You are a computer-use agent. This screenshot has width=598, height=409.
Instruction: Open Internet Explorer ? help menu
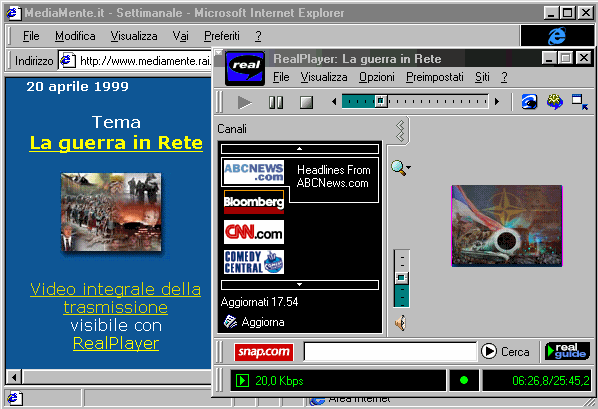point(258,36)
